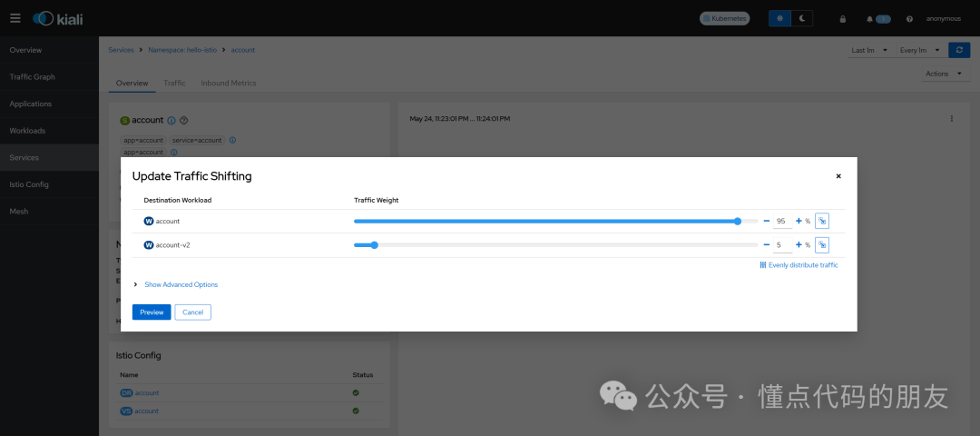Image resolution: width=980 pixels, height=436 pixels.
Task: Click the info icon beside account title
Action: pos(171,120)
